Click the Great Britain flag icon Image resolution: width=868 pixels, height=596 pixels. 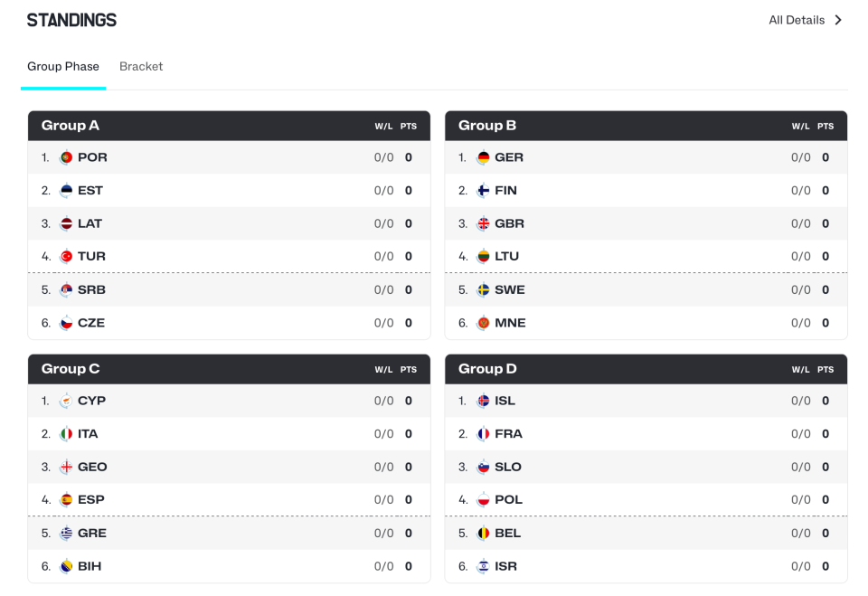coord(483,223)
